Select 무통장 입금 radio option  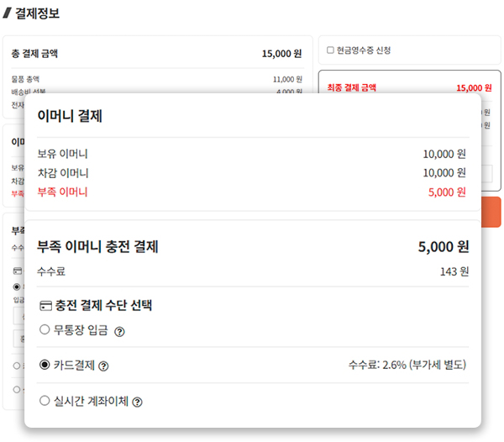(x=45, y=330)
